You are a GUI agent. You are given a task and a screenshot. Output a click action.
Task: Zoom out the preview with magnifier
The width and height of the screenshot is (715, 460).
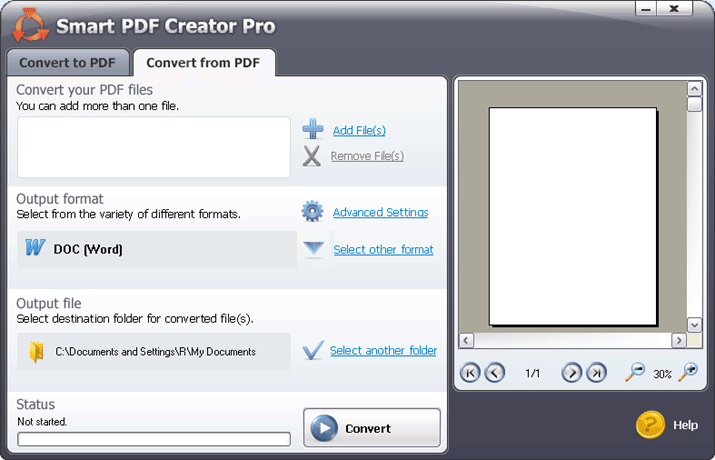(635, 373)
